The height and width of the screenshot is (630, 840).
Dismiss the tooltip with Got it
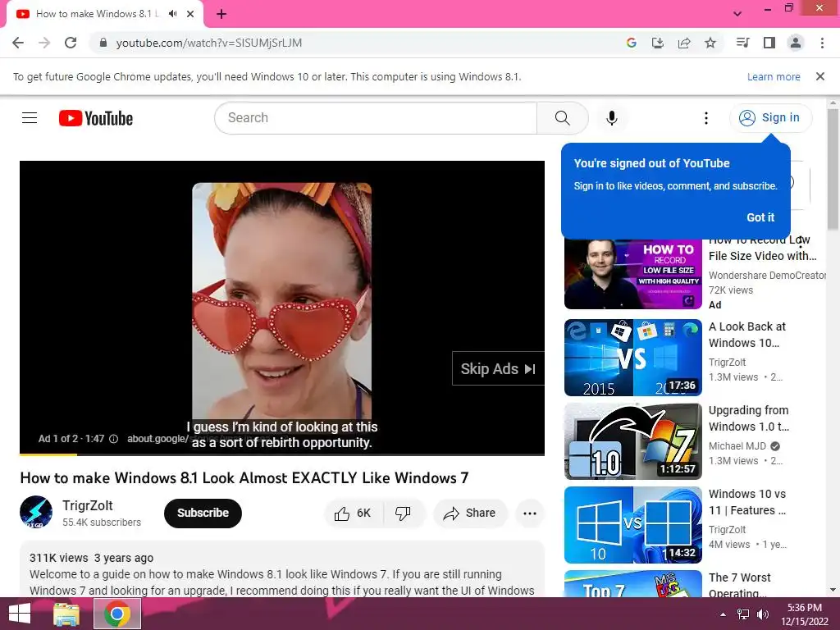pyautogui.click(x=760, y=217)
